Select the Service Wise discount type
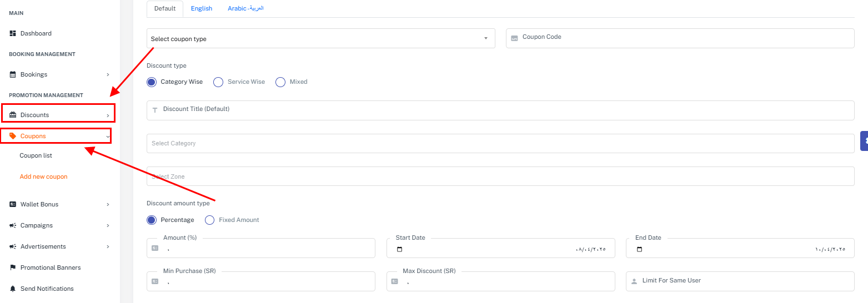The height and width of the screenshot is (303, 868). pyautogui.click(x=218, y=82)
